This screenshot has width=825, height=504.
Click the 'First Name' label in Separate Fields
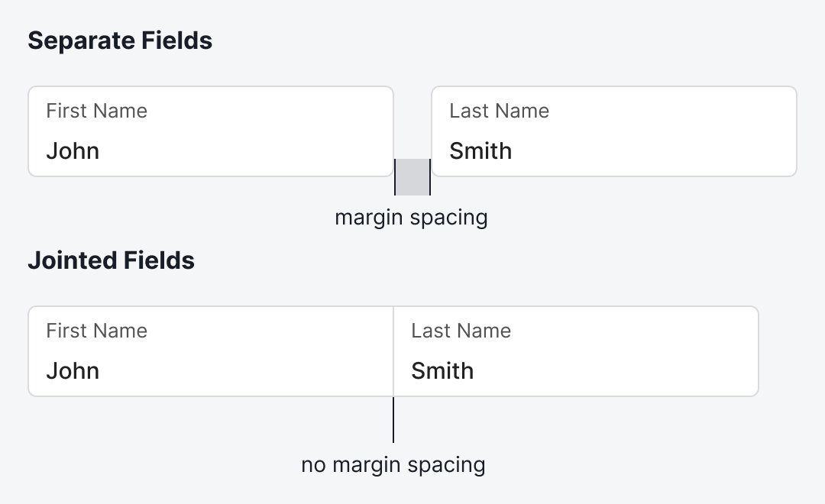[x=96, y=111]
